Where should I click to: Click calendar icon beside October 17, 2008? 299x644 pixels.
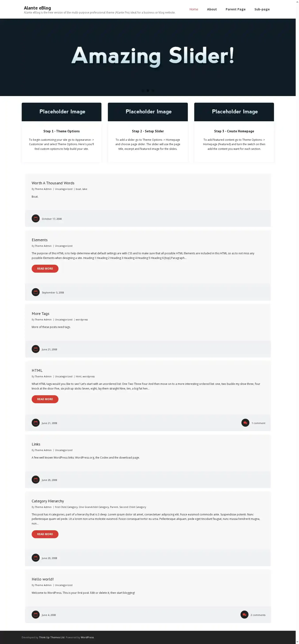pyautogui.click(x=35, y=218)
